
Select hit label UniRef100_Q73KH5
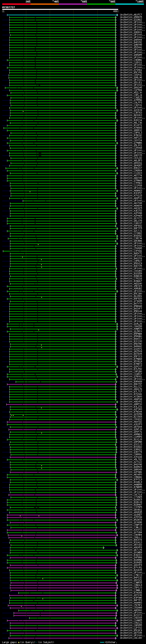click(131, 301)
